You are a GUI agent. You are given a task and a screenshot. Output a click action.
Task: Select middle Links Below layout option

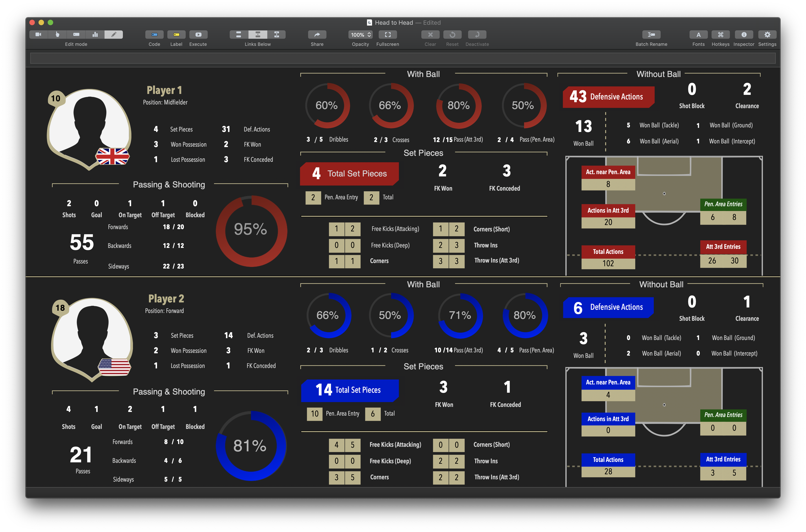pyautogui.click(x=258, y=35)
